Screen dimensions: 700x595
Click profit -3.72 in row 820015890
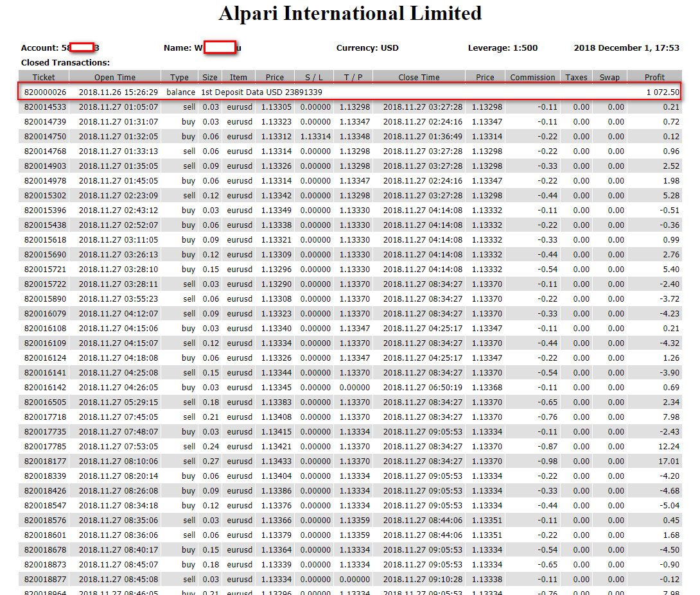point(670,299)
